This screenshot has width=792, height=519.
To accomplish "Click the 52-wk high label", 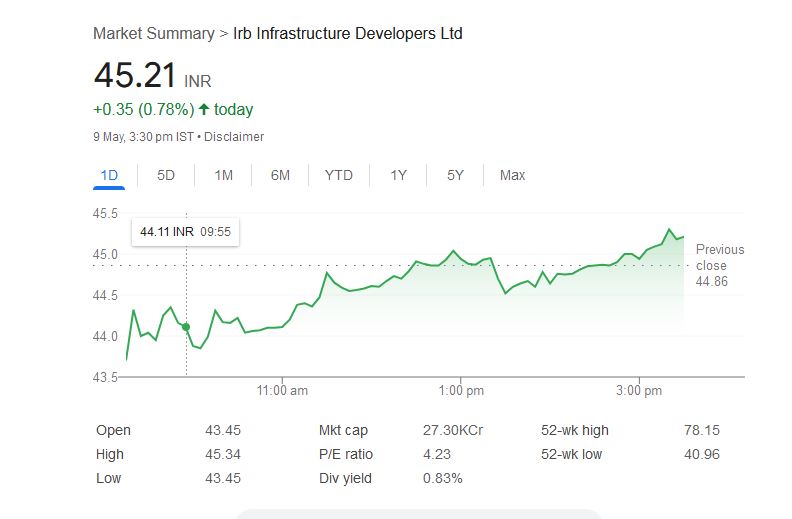I will point(575,430).
